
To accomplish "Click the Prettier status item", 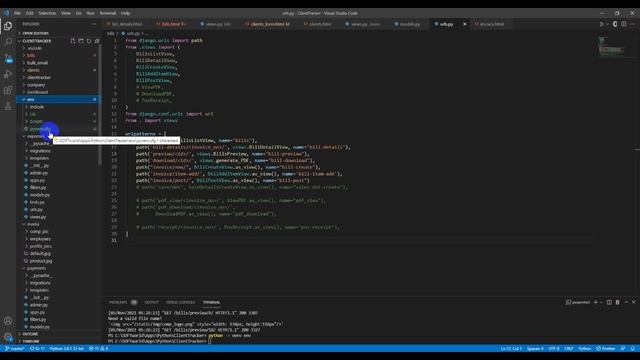I will 606,349.
